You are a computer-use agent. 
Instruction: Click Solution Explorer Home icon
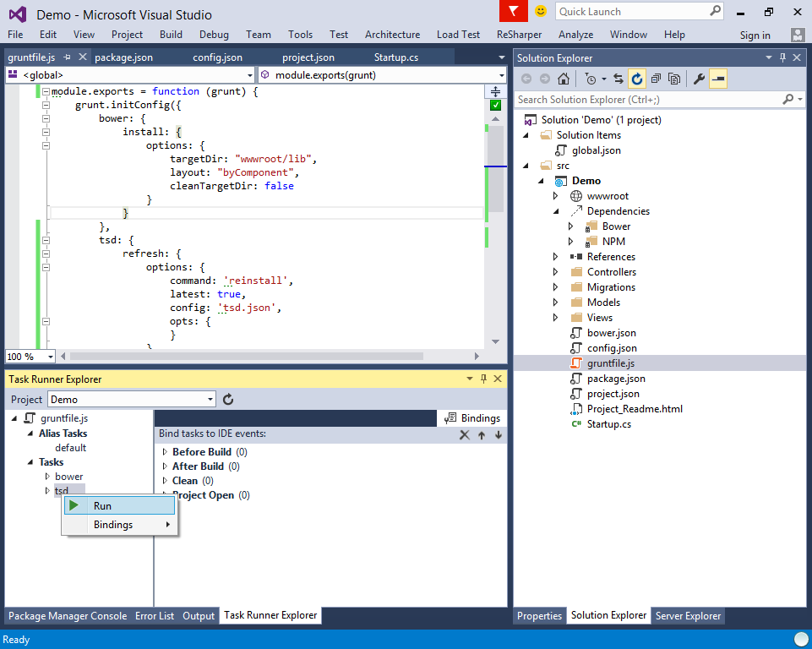(564, 79)
